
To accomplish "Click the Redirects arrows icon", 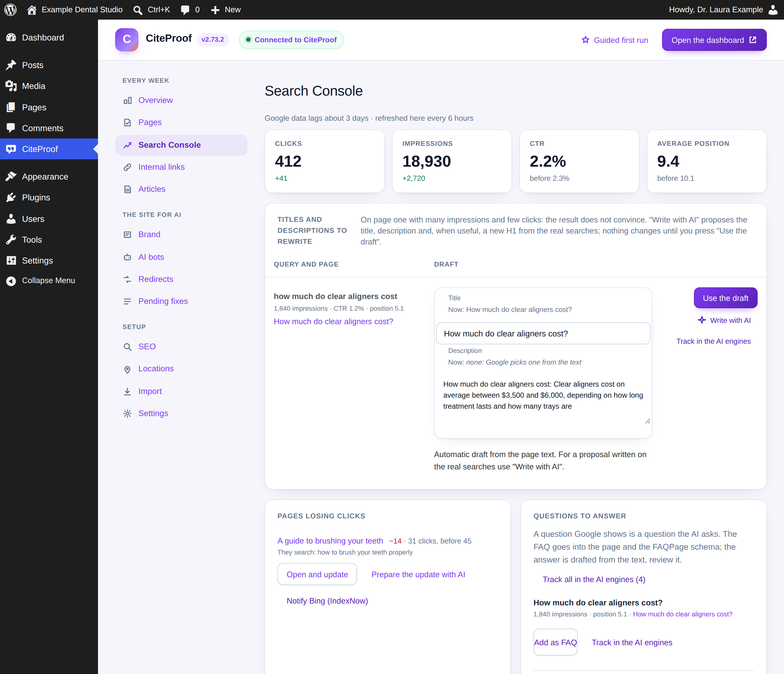I will click(127, 279).
